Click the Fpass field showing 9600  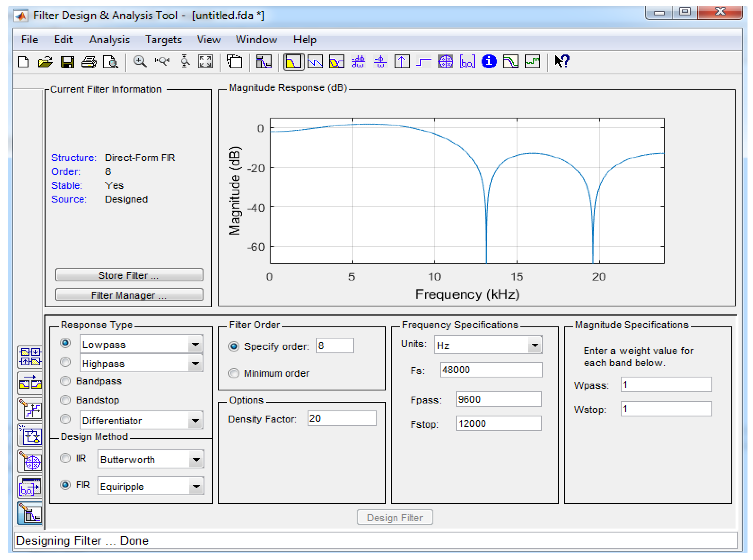498,399
